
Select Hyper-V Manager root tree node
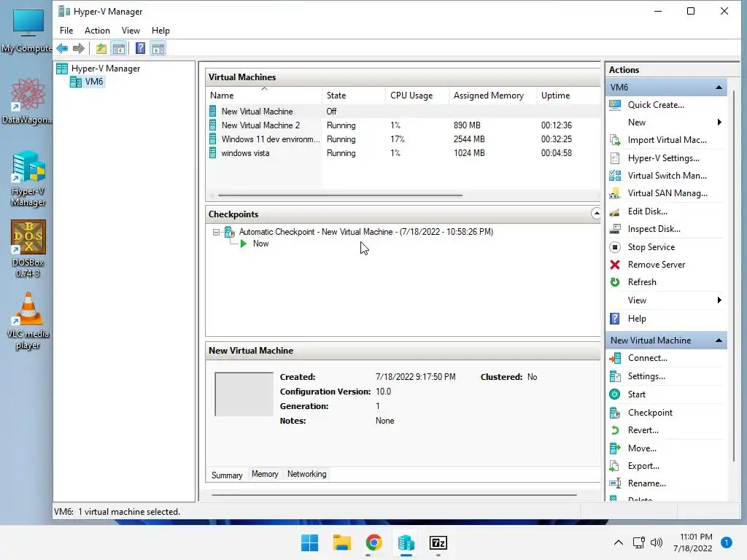tap(105, 69)
